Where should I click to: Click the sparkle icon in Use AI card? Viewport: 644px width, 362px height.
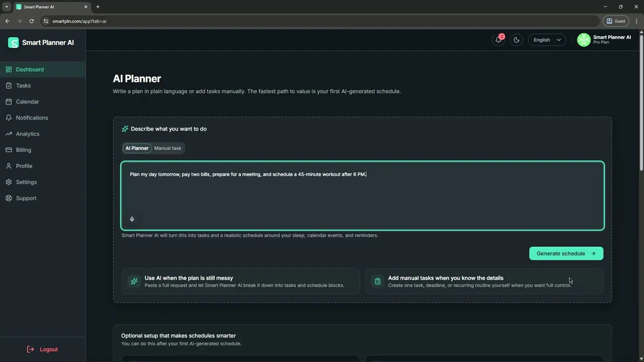point(134,282)
